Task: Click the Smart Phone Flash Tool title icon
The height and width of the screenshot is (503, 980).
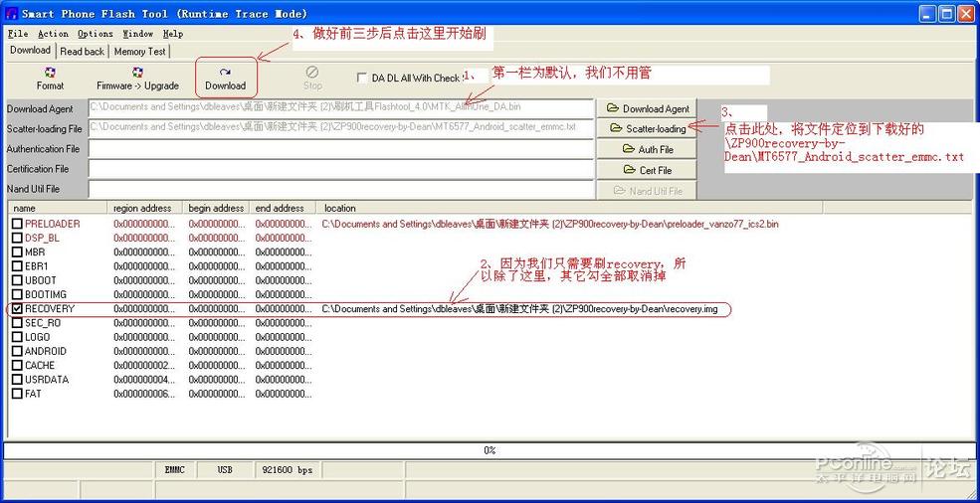Action: (11, 14)
